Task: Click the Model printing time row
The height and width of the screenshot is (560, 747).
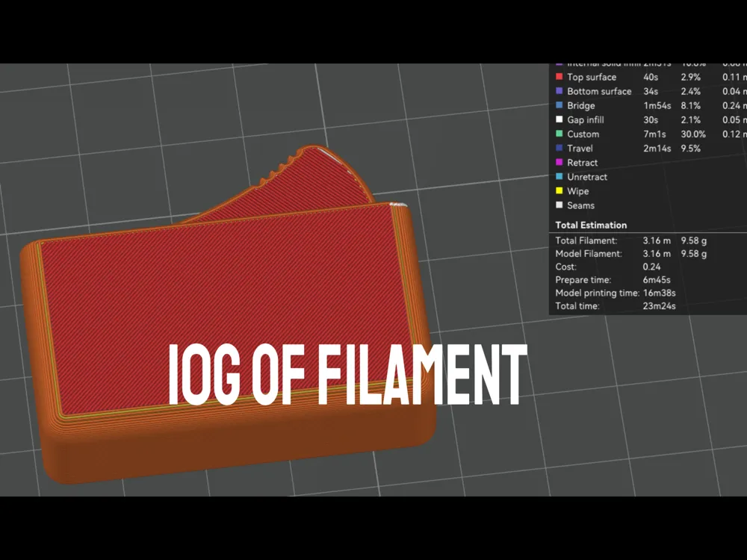Action: tap(616, 293)
